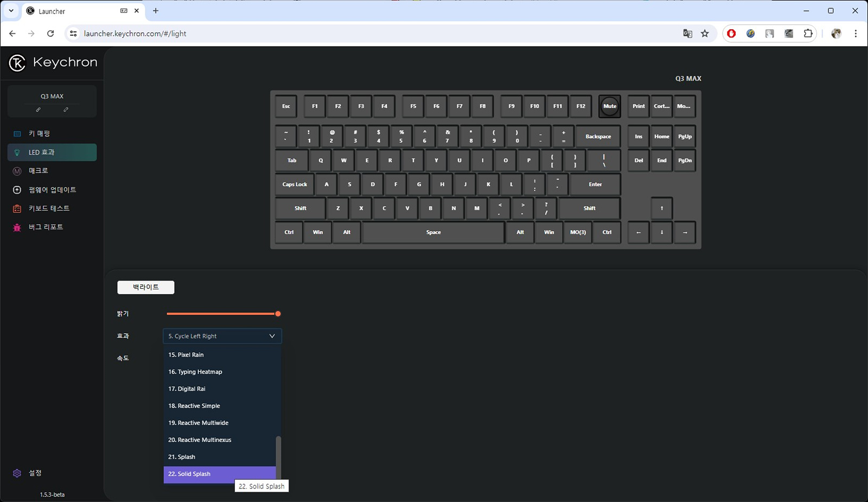Select the down arrow key on layout
Viewport: 868px width, 502px height.
point(662,232)
